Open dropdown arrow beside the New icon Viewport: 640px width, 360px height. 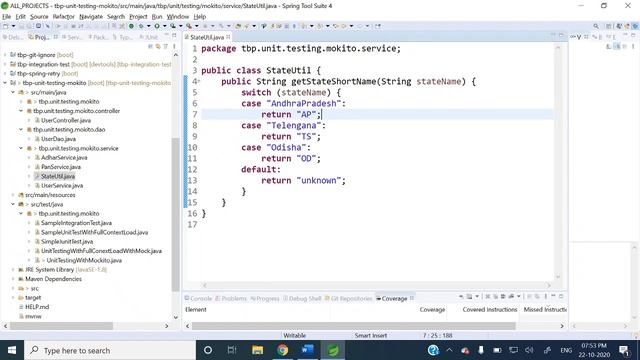(x=13, y=26)
